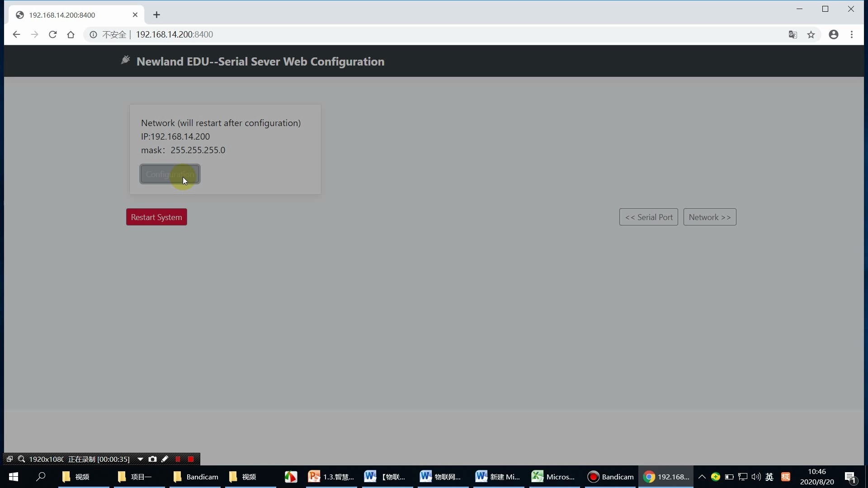This screenshot has height=488, width=868.
Task: Stop the Bandicam recording
Action: (x=191, y=459)
